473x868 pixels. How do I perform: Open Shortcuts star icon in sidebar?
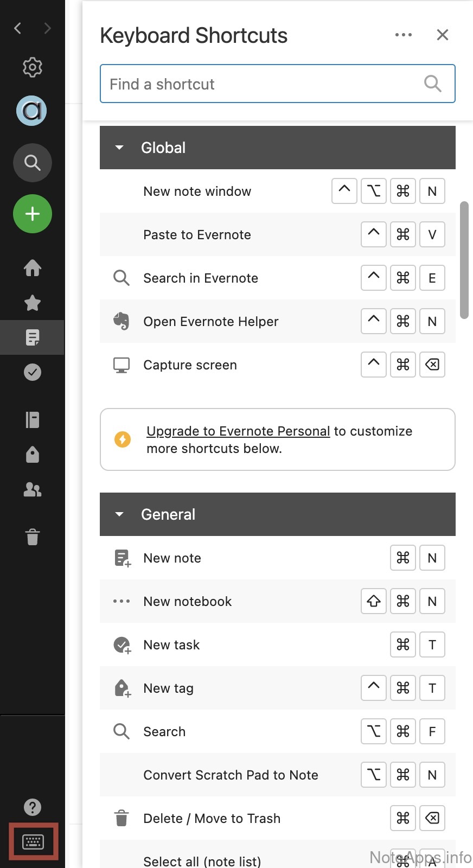tap(33, 303)
